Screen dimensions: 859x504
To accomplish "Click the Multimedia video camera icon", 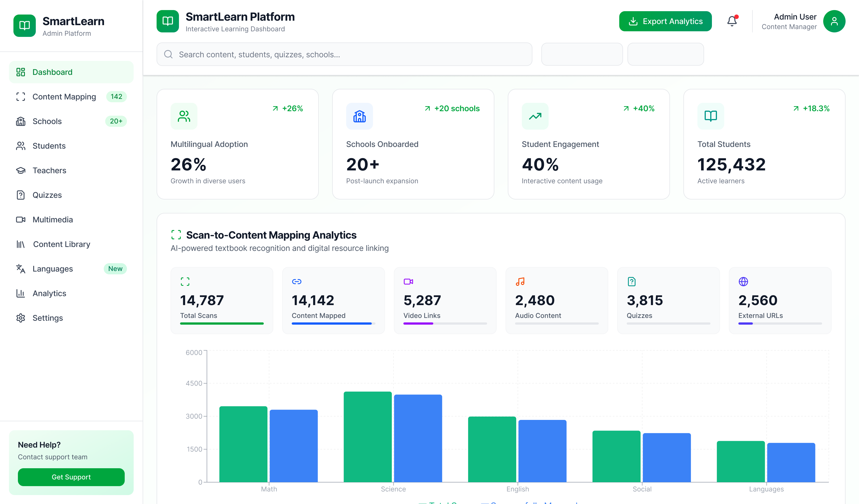I will pos(21,220).
